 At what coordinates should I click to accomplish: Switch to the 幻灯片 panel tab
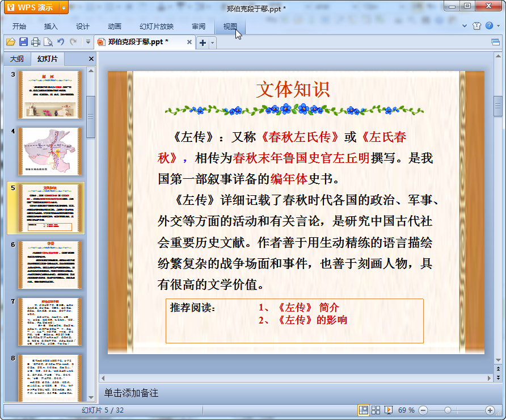(x=48, y=59)
